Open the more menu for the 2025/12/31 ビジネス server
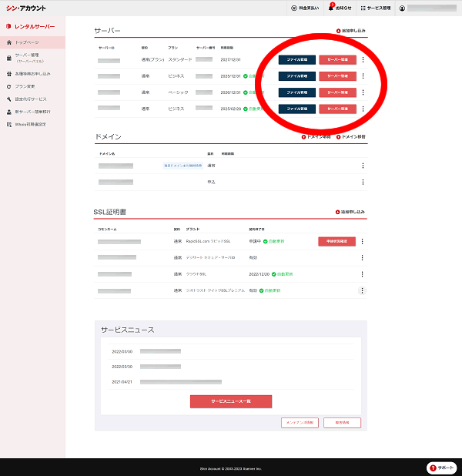The width and height of the screenshot is (462, 476). (x=363, y=76)
